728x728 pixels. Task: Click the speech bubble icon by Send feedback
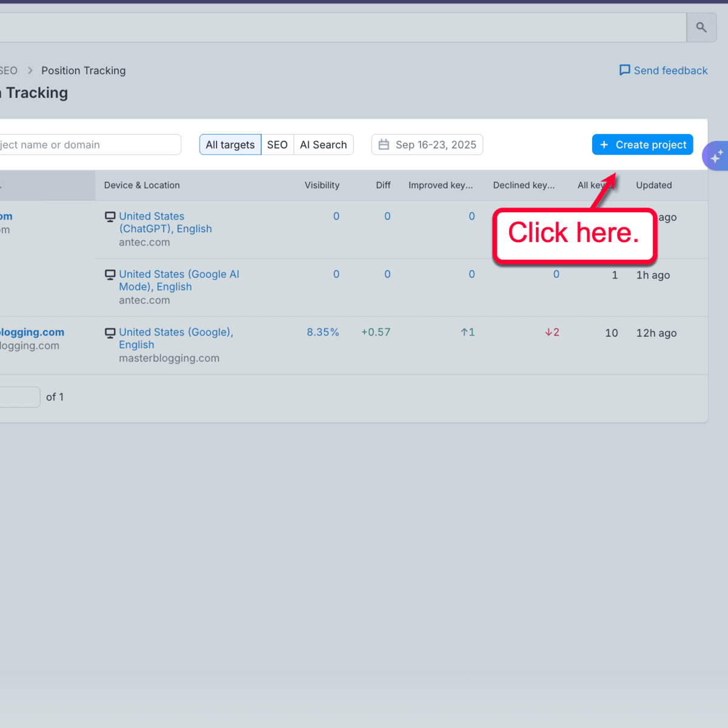tap(624, 70)
